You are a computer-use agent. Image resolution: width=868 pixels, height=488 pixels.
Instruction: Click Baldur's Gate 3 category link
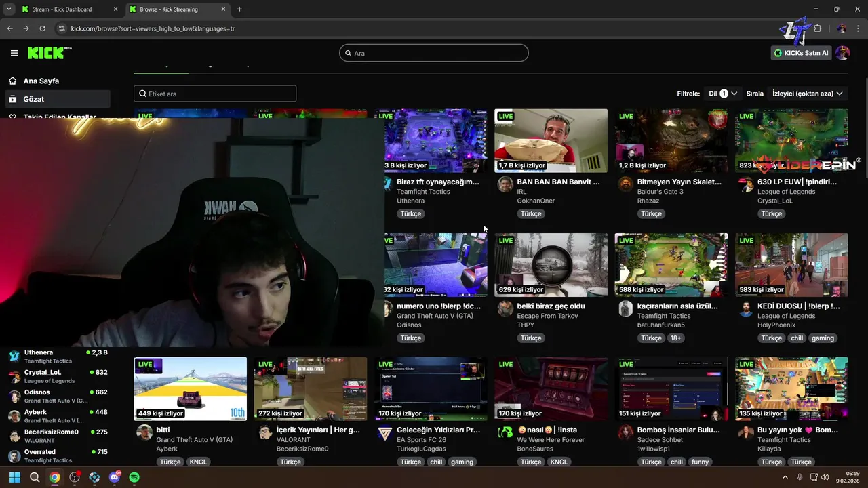pos(660,192)
